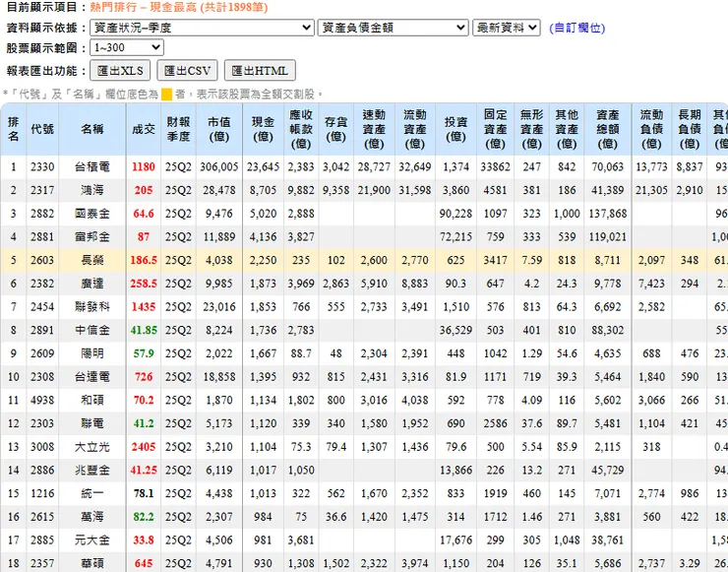Open stock 台達電 name link
Screen dimensions: 728x572
[x=92, y=377]
